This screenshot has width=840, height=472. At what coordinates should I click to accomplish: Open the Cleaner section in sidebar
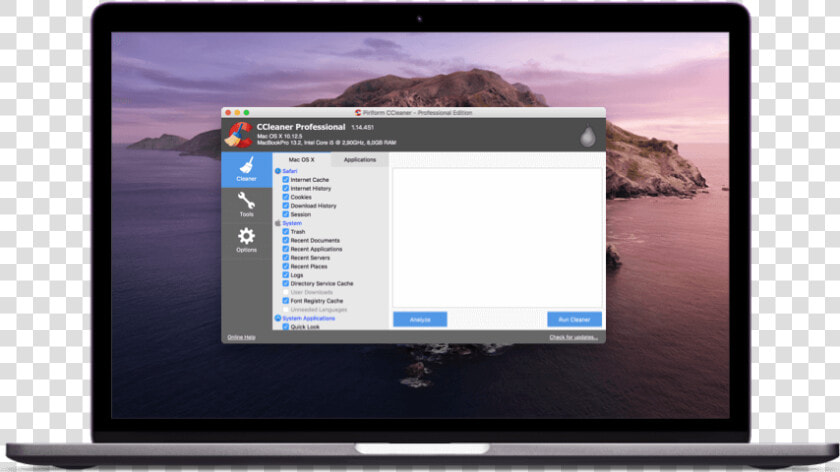click(246, 170)
